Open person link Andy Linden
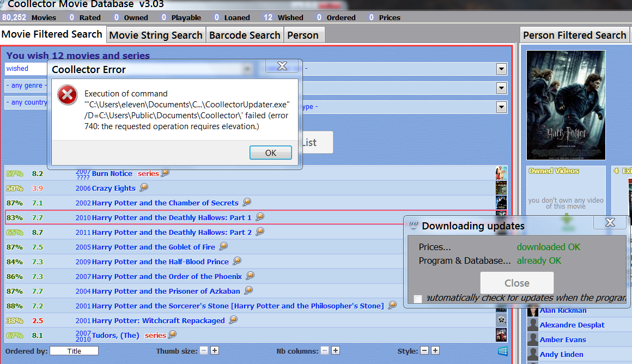The height and width of the screenshot is (364, 632). tap(562, 354)
